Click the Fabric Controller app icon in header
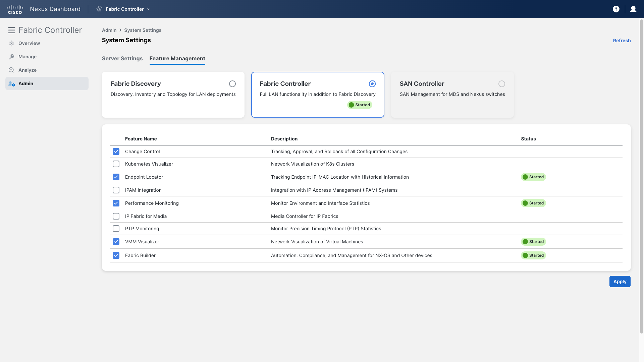This screenshot has width=644, height=362. click(99, 9)
